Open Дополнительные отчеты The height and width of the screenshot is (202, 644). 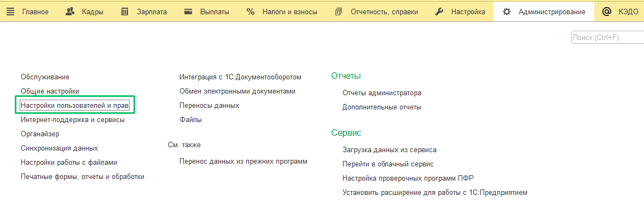[x=381, y=107]
